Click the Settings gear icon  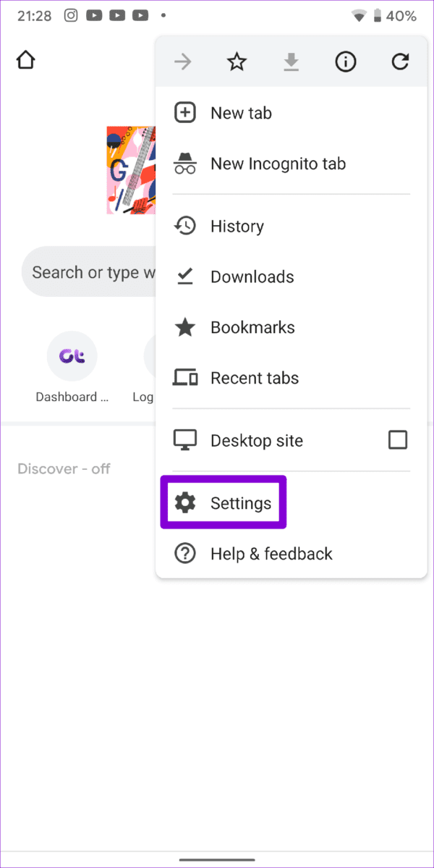click(x=184, y=503)
